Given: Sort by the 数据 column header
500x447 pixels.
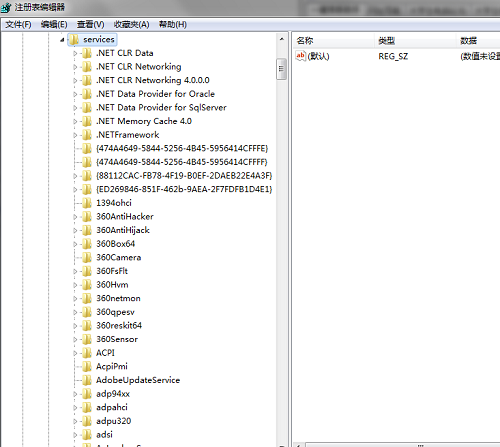Looking at the screenshot, I should point(478,41).
